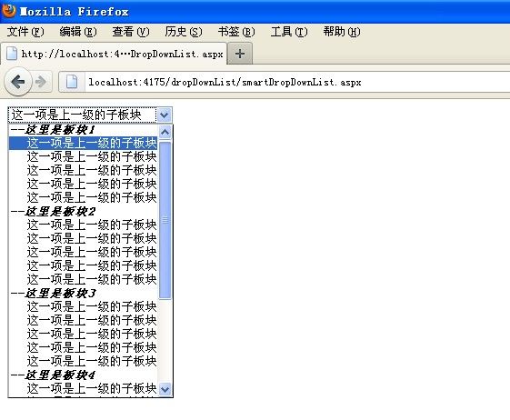The image size is (510, 420).
Task: Click the forward arrow navigation button
Action: 41,82
